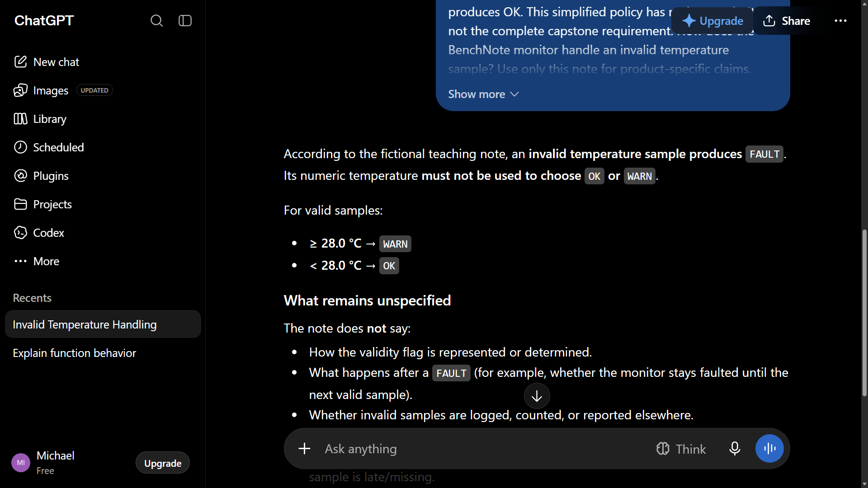Expand the More sidebar options
868x488 pixels.
(x=37, y=261)
